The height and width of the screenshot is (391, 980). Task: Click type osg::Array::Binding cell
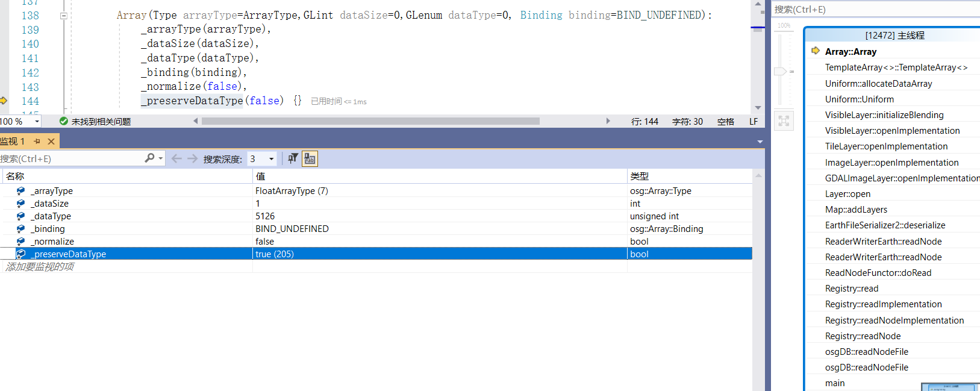[667, 229]
